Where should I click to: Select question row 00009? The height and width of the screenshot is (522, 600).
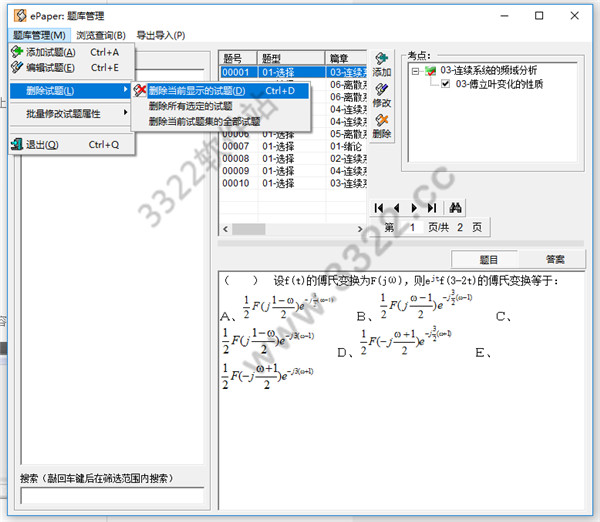click(x=293, y=171)
